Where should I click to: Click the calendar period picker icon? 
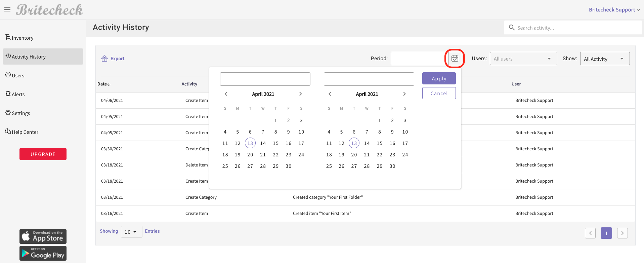pos(455,59)
